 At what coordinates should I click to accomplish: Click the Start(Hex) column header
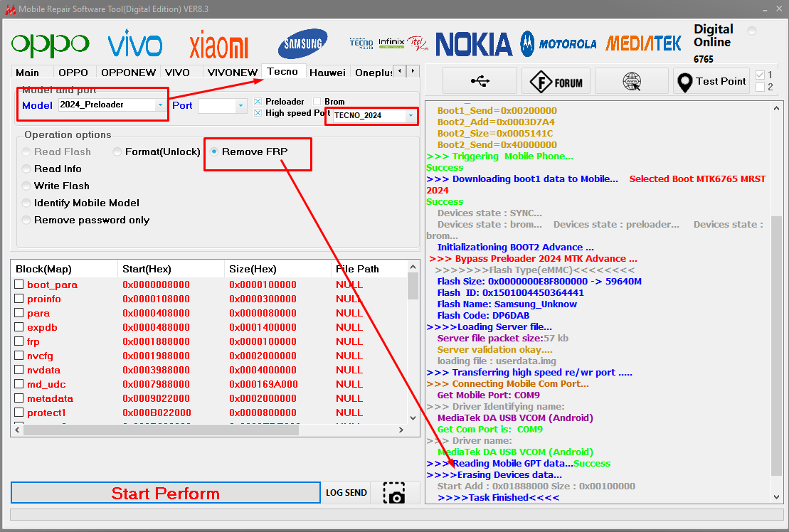tap(171, 269)
